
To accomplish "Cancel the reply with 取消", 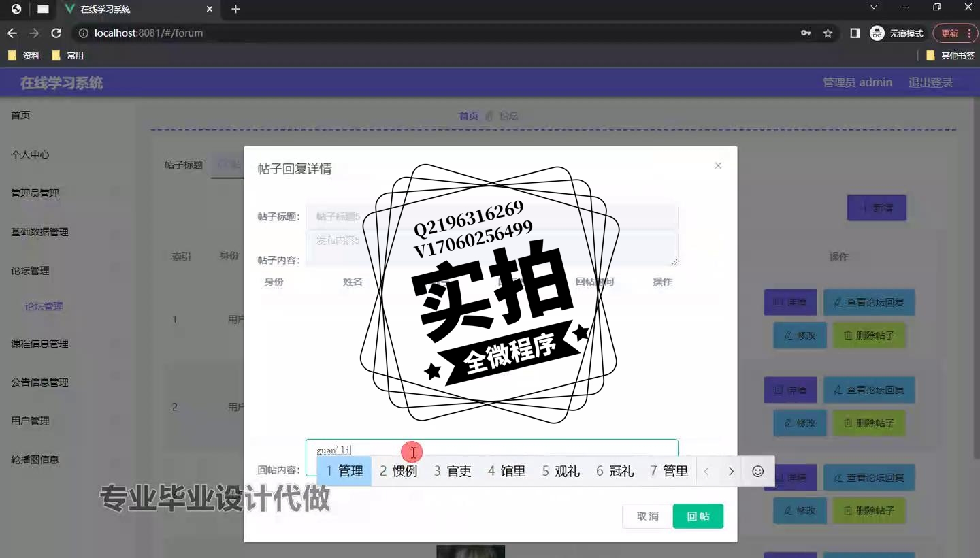I will pyautogui.click(x=647, y=516).
